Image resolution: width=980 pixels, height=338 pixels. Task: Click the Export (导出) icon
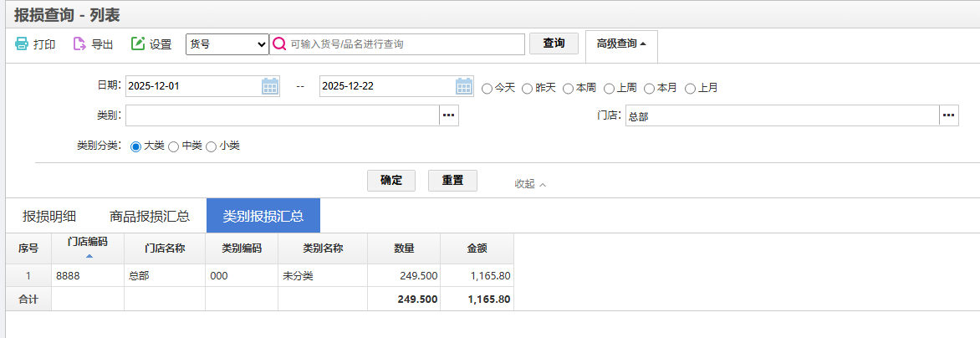(79, 44)
